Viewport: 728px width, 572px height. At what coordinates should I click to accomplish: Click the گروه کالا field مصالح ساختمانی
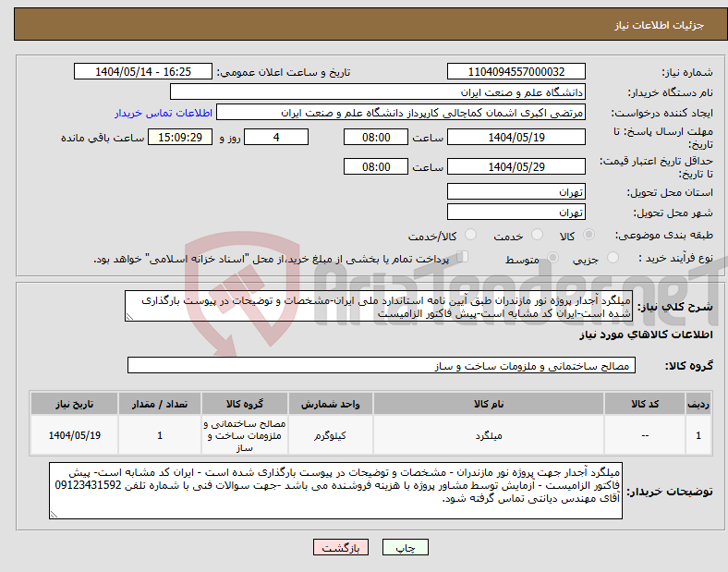pyautogui.click(x=382, y=365)
